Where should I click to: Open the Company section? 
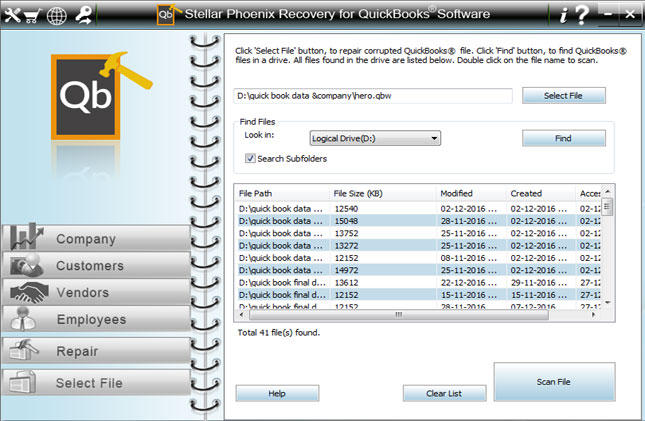point(97,239)
